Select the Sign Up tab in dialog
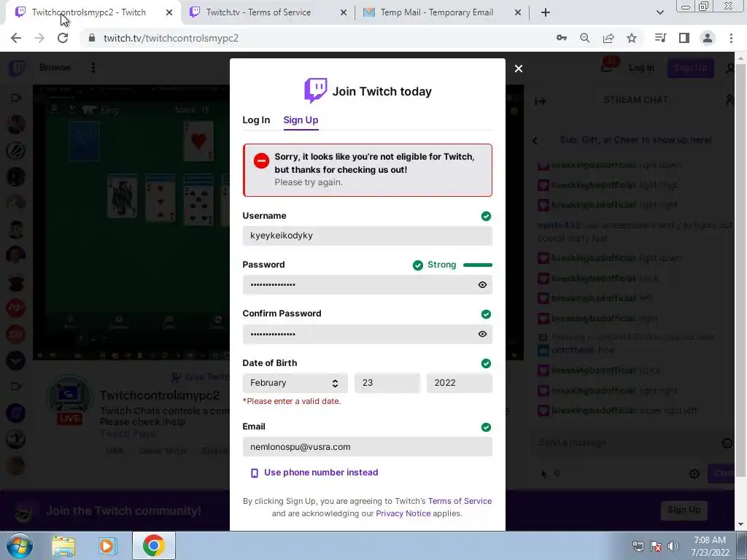The height and width of the screenshot is (560, 747). (x=301, y=120)
